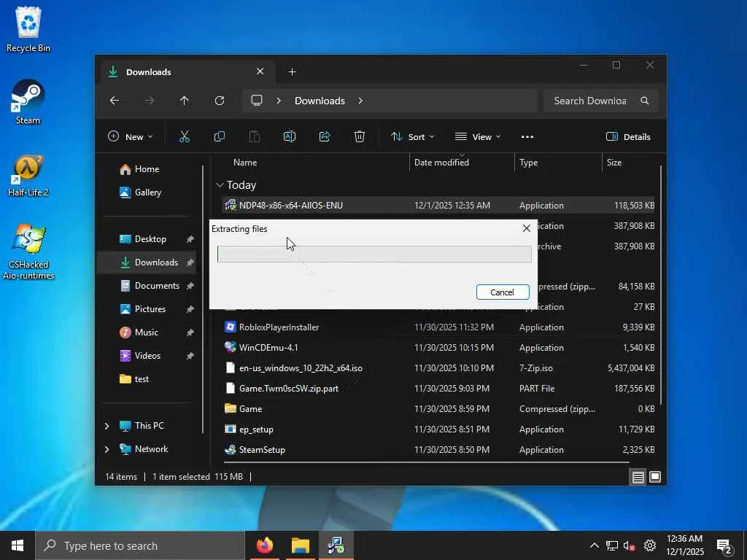Click the Cut scissors icon in toolbar
Screen dimensions: 747x560
click(185, 136)
